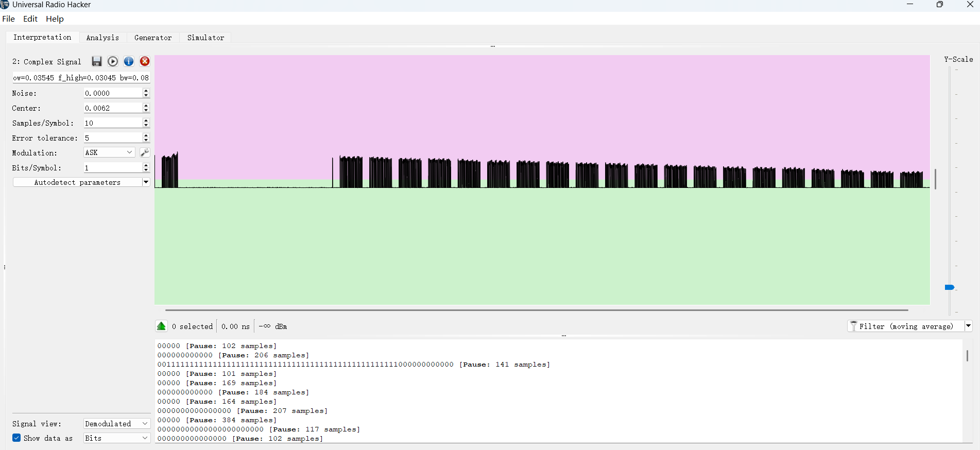This screenshot has width=980, height=450.
Task: Click the Bits/Symbol spinner arrows
Action: (146, 168)
